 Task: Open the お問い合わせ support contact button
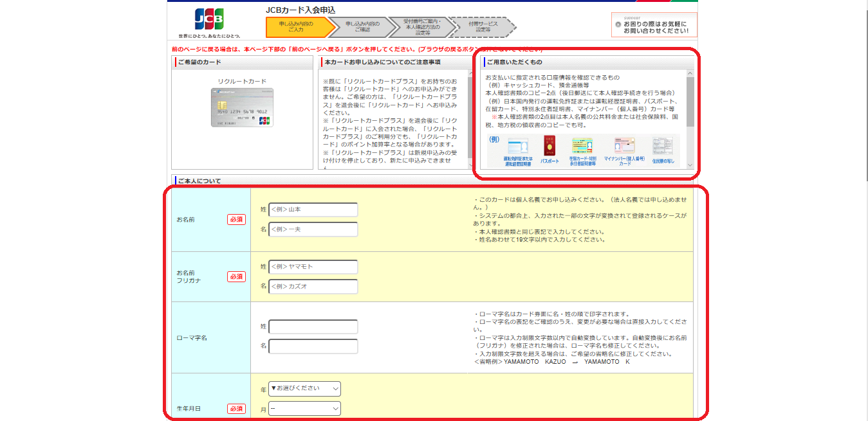click(654, 25)
